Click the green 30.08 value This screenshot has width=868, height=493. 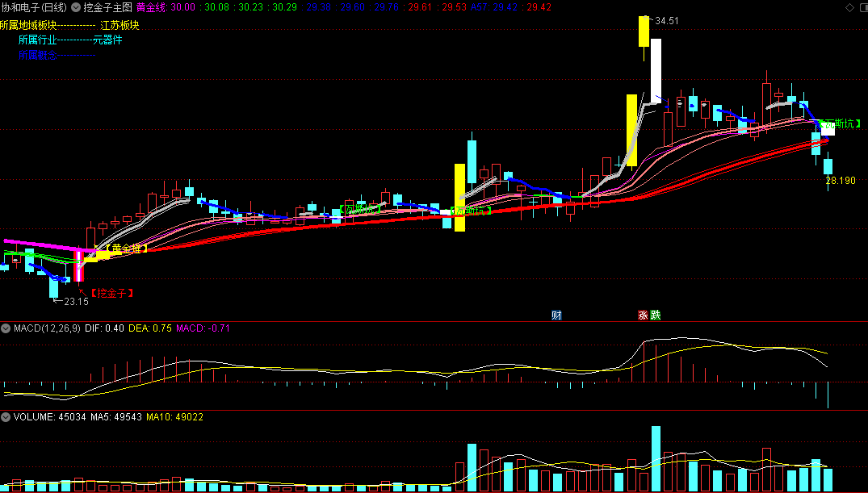coord(216,7)
